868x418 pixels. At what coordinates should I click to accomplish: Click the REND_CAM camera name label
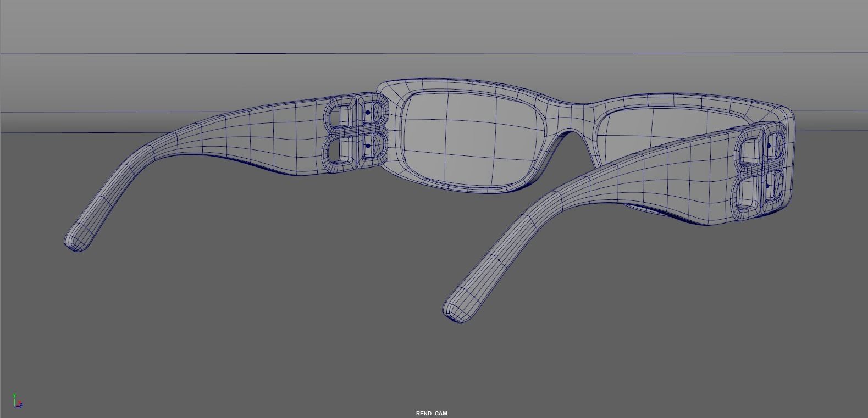pos(432,413)
